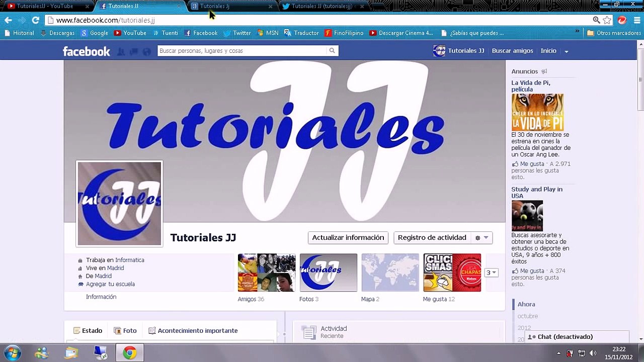
Task: Click Buscar amigos in top bar
Action: point(512,51)
